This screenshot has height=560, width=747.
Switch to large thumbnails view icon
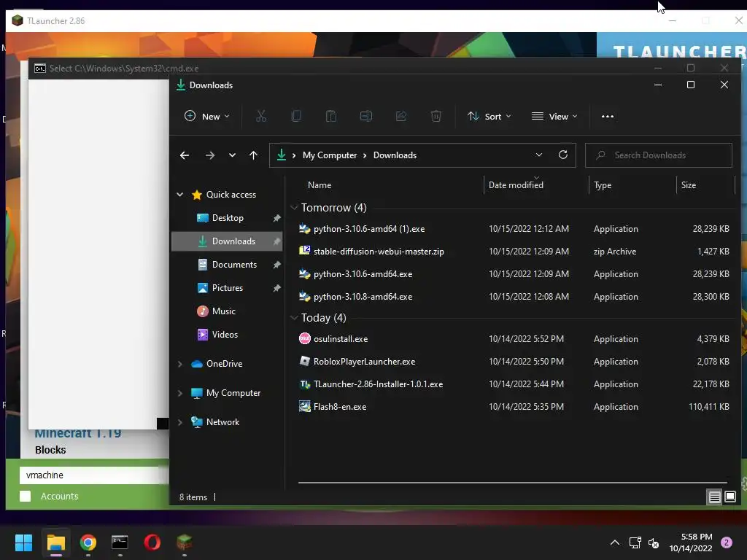point(729,497)
